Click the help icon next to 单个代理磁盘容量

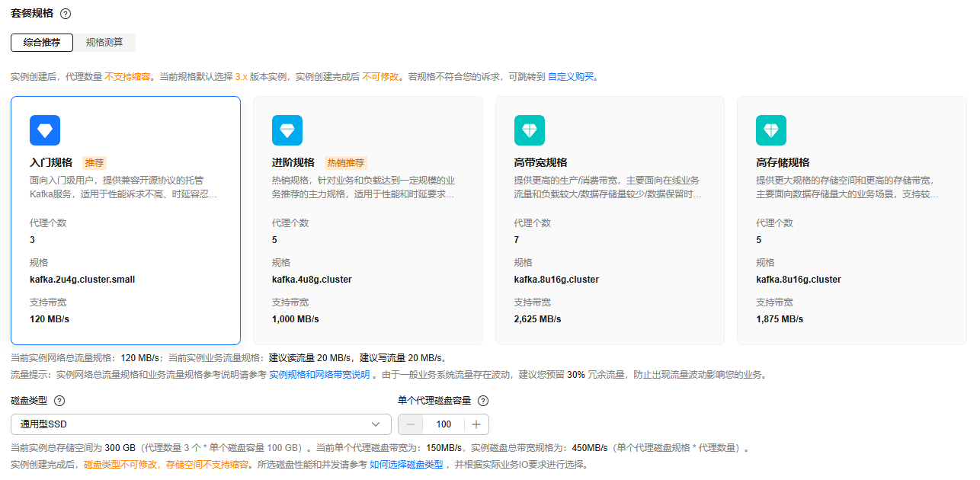[x=482, y=401]
